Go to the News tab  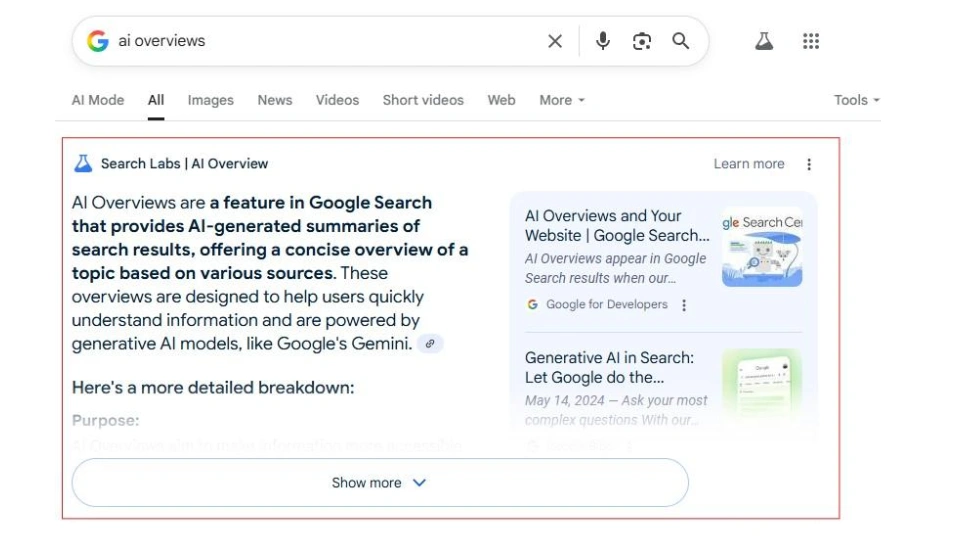pos(275,100)
